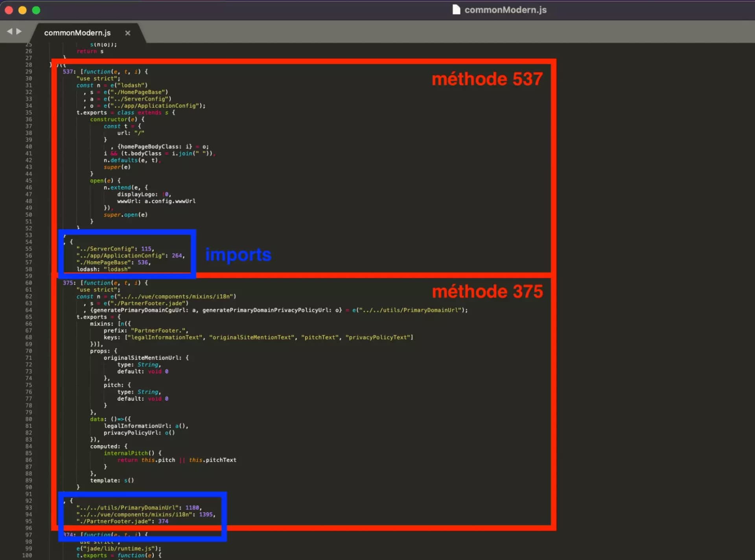Click the green zoom button in the title bar
This screenshot has width=755, height=560.
click(x=36, y=10)
